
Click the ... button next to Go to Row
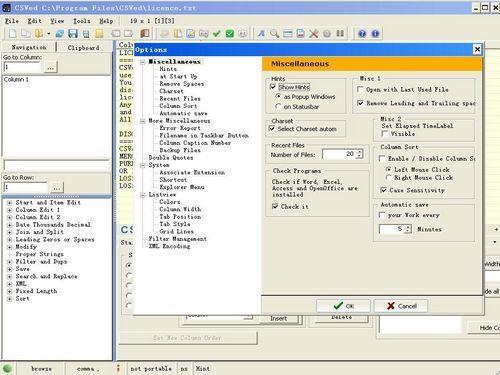pos(57,188)
